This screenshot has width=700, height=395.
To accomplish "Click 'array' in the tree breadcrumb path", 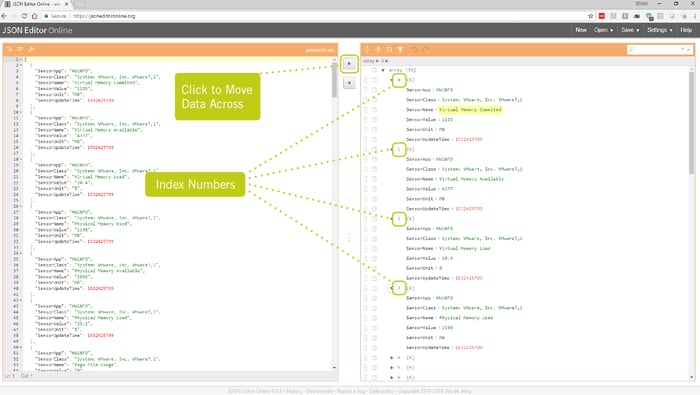I will tap(368, 61).
